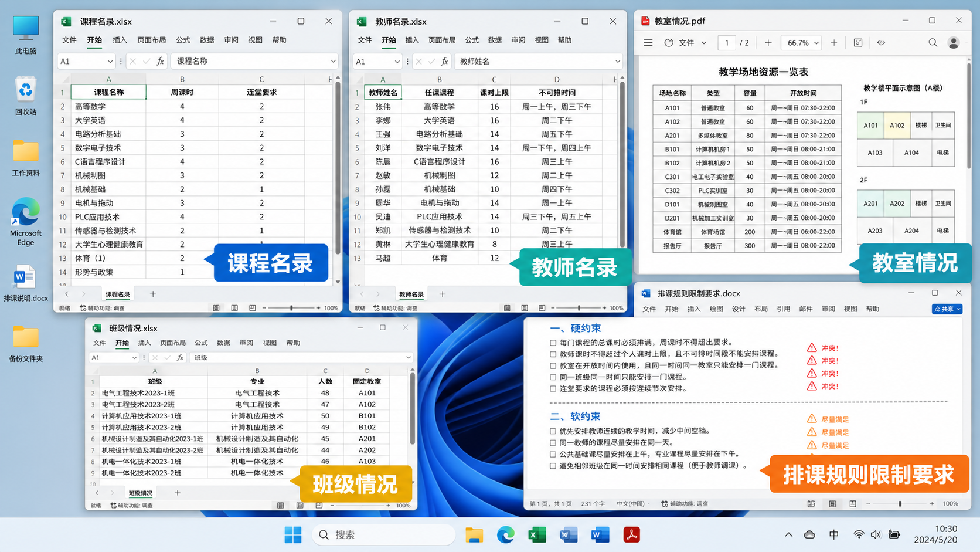Image resolution: width=980 pixels, height=552 pixels.
Task: Open Name Box dropdown in 教师名录.xlsx
Action: click(x=397, y=61)
